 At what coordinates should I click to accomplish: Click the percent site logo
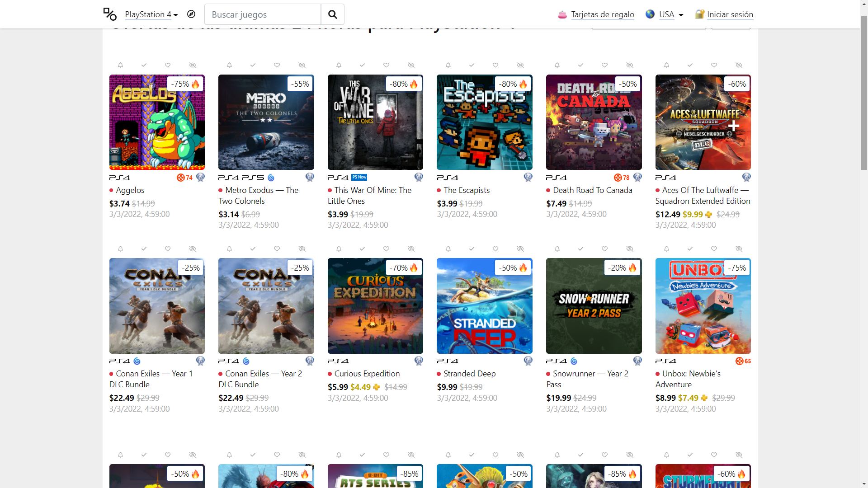pos(110,14)
